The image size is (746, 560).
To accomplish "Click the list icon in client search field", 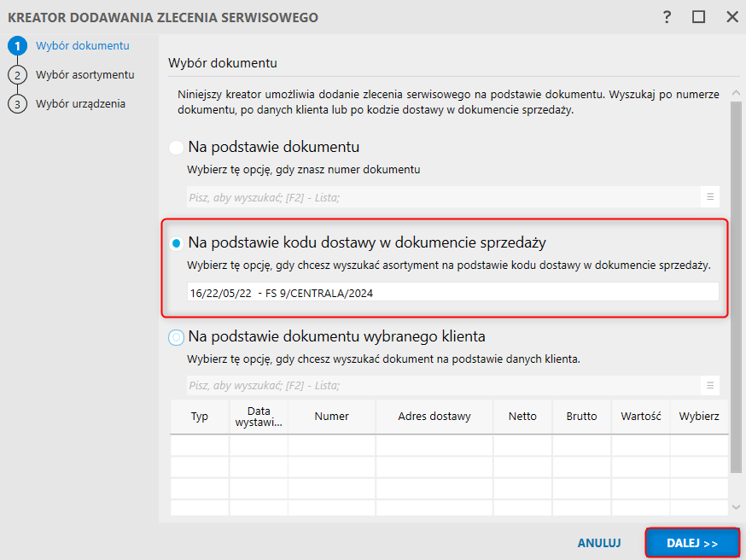I will [709, 385].
